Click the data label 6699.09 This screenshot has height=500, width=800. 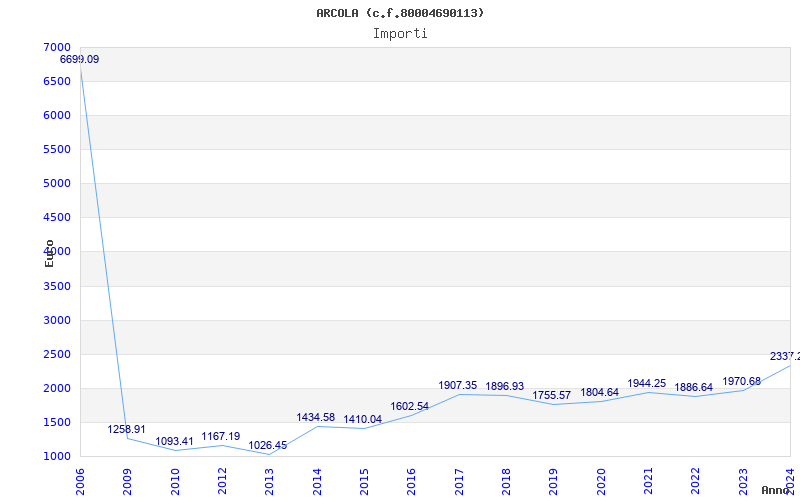click(x=79, y=59)
